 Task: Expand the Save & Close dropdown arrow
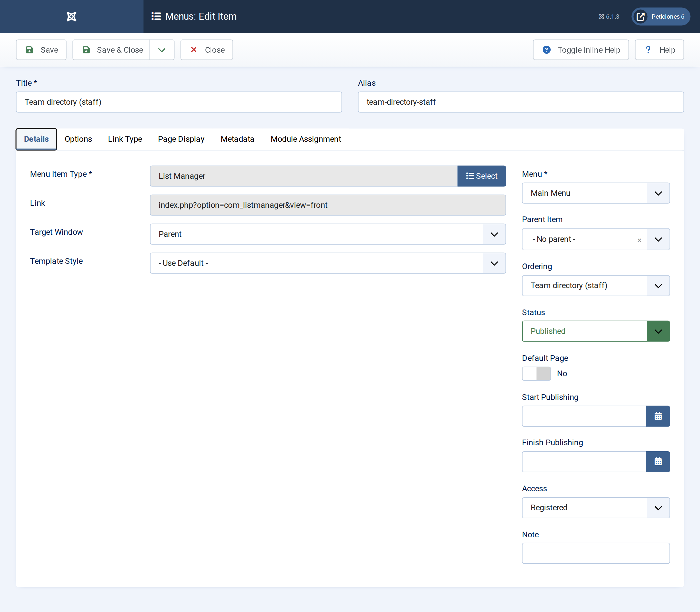coord(162,50)
